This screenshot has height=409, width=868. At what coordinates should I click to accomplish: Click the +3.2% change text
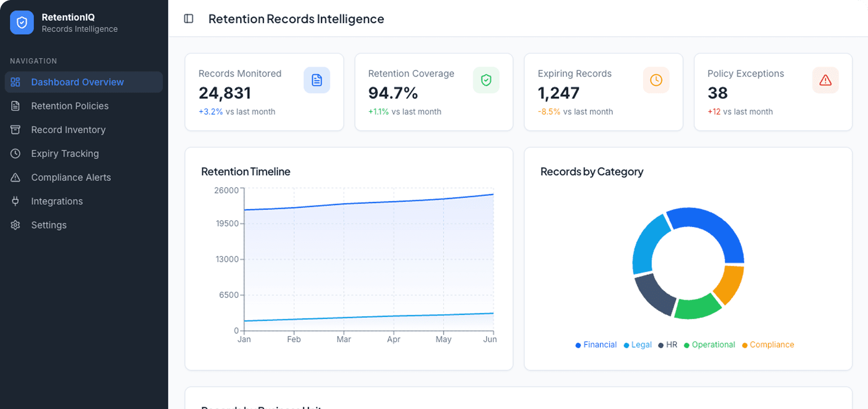210,112
